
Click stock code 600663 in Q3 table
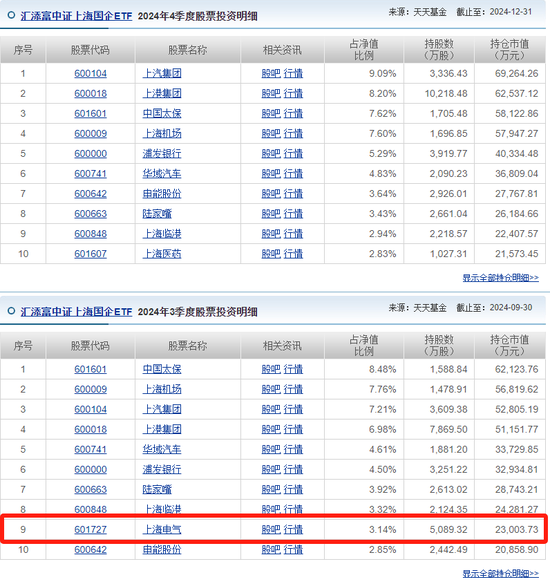tap(90, 490)
